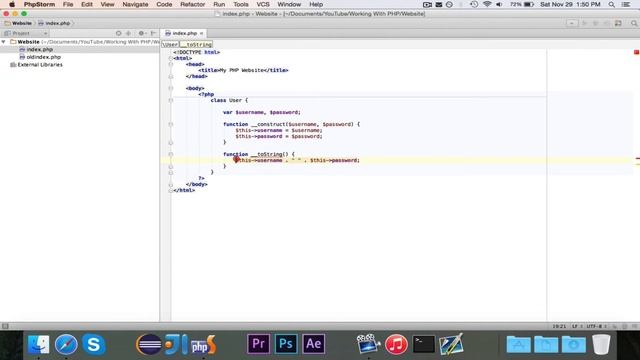640x360 pixels.
Task: Collapse the body tag fold marker
Action: pos(171,88)
